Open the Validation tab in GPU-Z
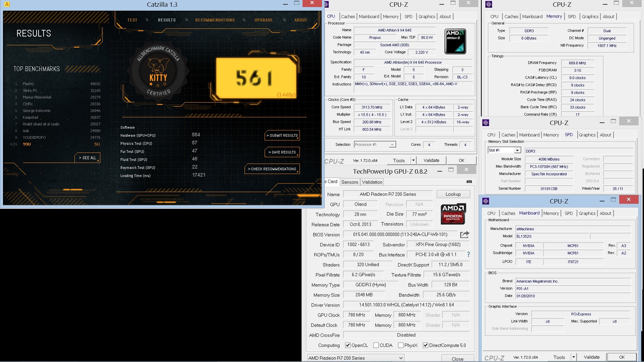 [372, 182]
